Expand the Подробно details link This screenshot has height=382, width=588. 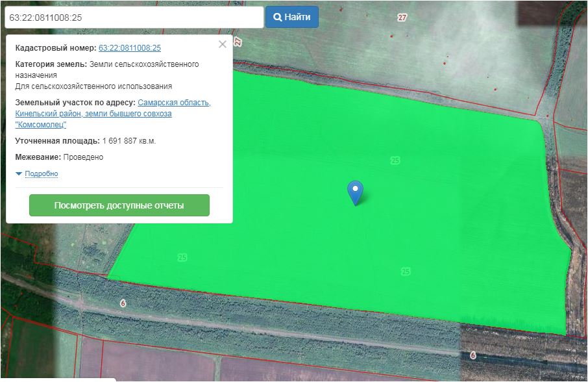tap(42, 174)
